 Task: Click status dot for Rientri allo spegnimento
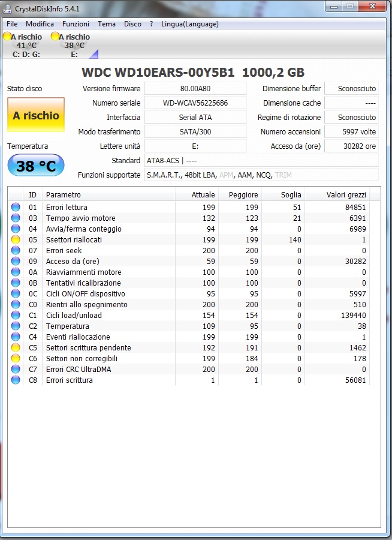[16, 304]
